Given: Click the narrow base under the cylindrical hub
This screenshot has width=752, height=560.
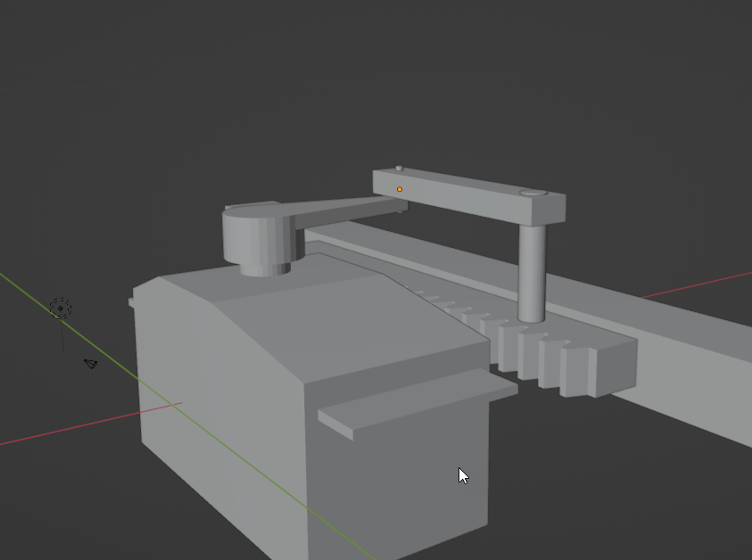Looking at the screenshot, I should point(265,268).
